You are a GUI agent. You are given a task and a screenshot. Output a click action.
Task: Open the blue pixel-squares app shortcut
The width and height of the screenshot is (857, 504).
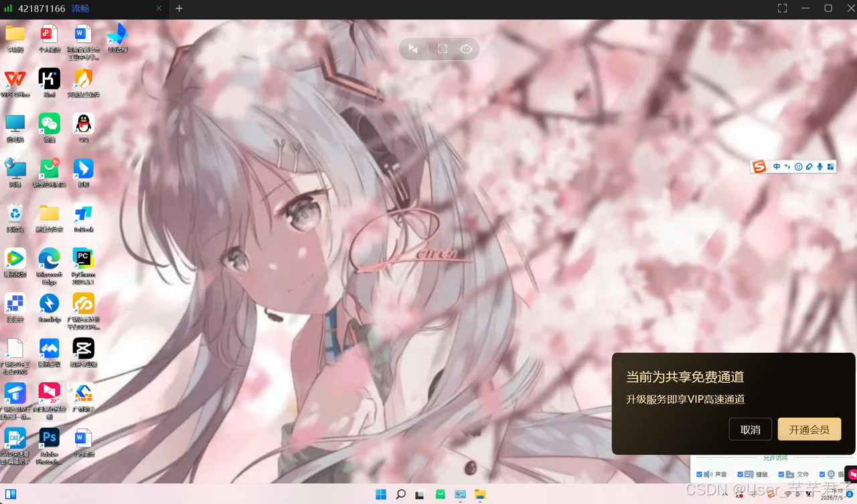click(15, 307)
